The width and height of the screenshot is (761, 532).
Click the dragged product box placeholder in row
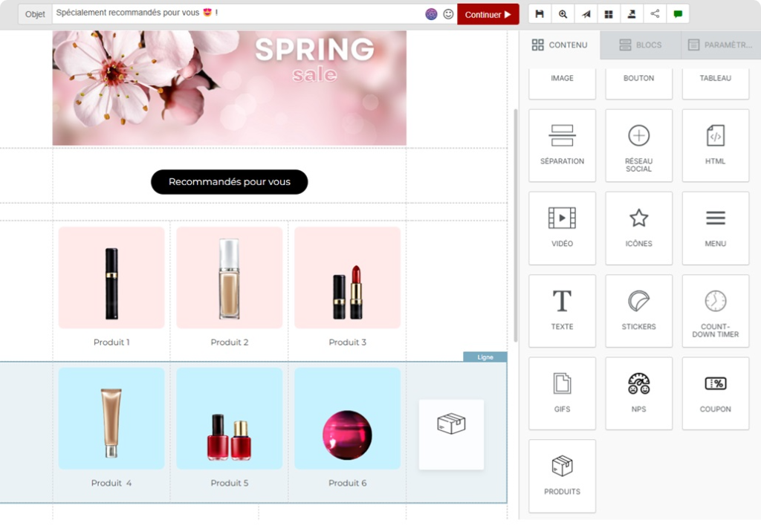click(x=451, y=435)
